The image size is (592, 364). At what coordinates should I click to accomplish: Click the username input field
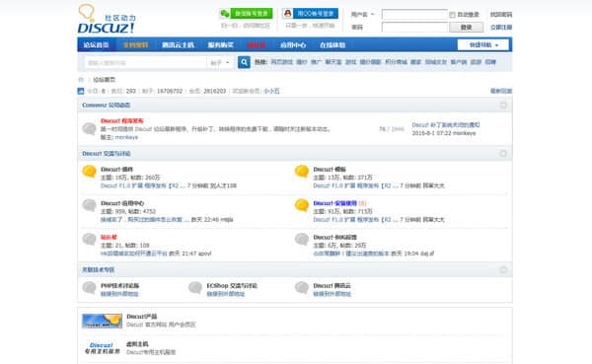click(414, 15)
